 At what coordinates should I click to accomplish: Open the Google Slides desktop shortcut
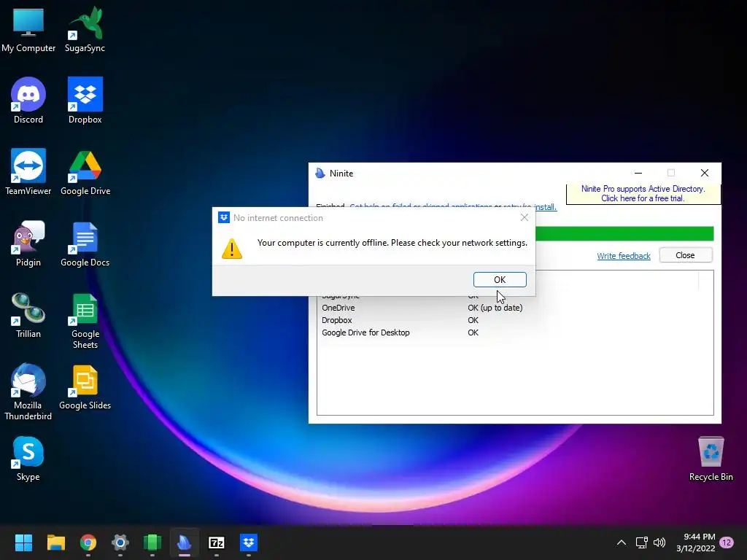tap(85, 386)
